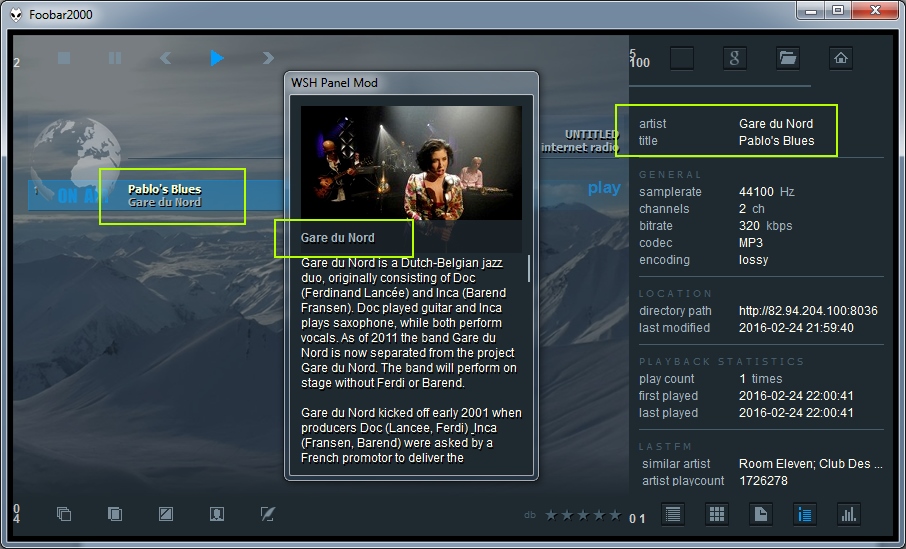This screenshot has height=549, width=906.
Task: Click the artist playcount value 1726278
Action: (763, 480)
